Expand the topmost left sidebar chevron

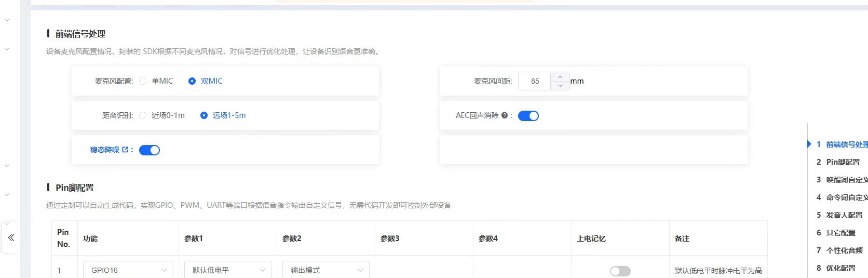7,20
